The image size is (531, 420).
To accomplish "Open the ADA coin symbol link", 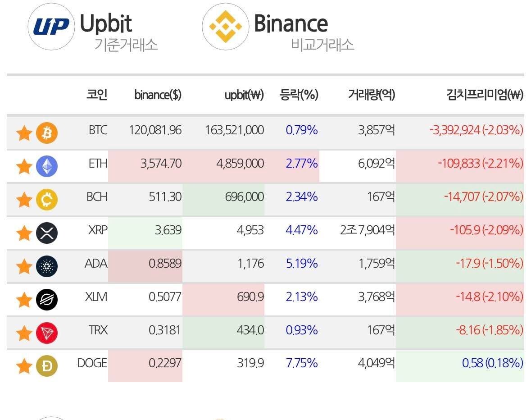I will 96,263.
